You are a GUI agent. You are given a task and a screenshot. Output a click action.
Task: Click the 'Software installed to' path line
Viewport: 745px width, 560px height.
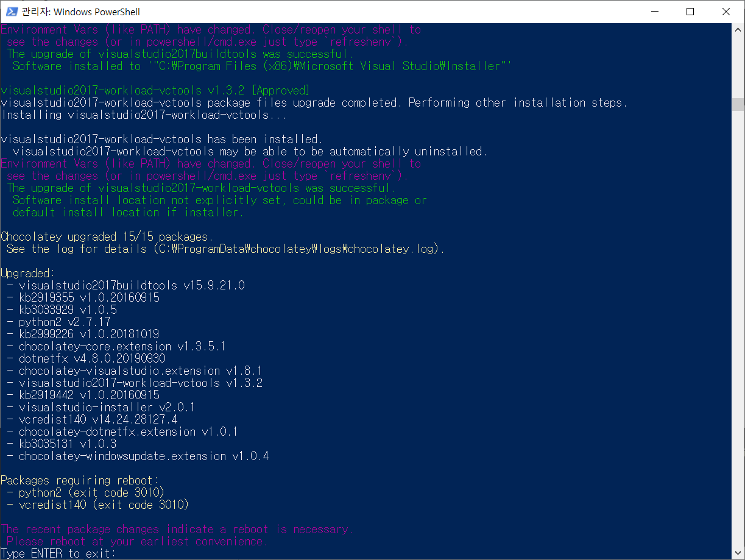coord(263,66)
